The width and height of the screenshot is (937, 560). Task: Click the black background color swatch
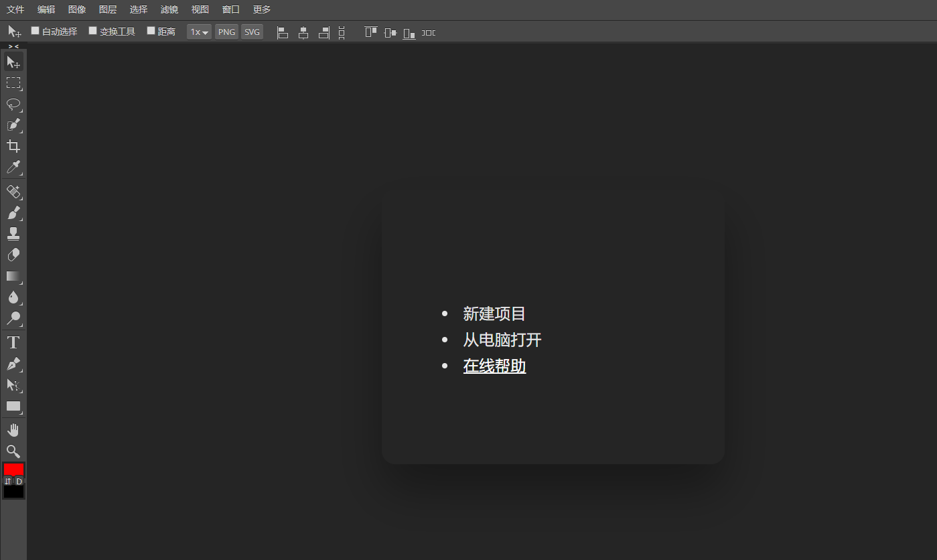tap(13, 492)
